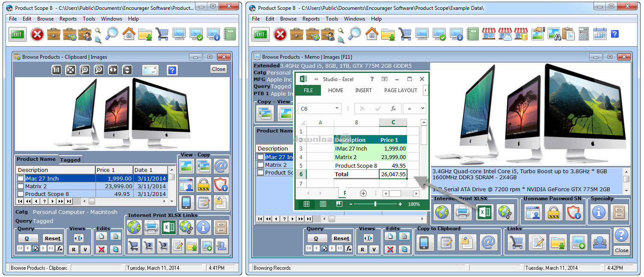Screen dimensions: 644x277
Task: Open the calendar icon in the right toolbar
Action: pos(599,34)
